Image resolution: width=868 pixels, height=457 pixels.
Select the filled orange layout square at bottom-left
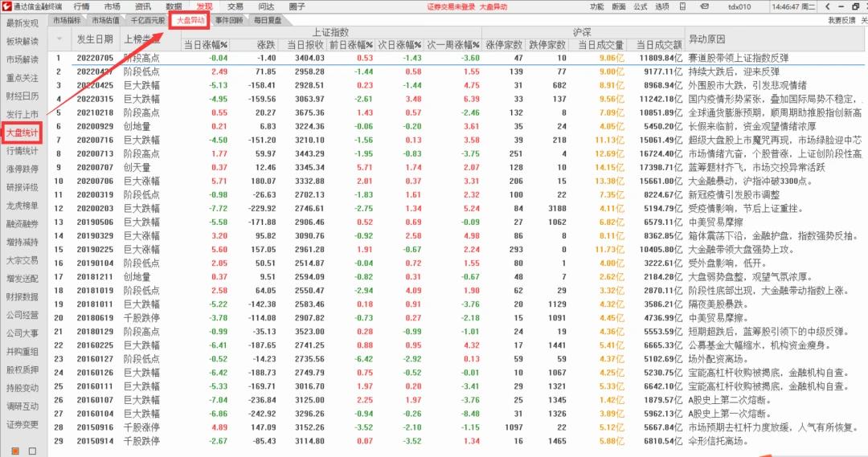15,451
